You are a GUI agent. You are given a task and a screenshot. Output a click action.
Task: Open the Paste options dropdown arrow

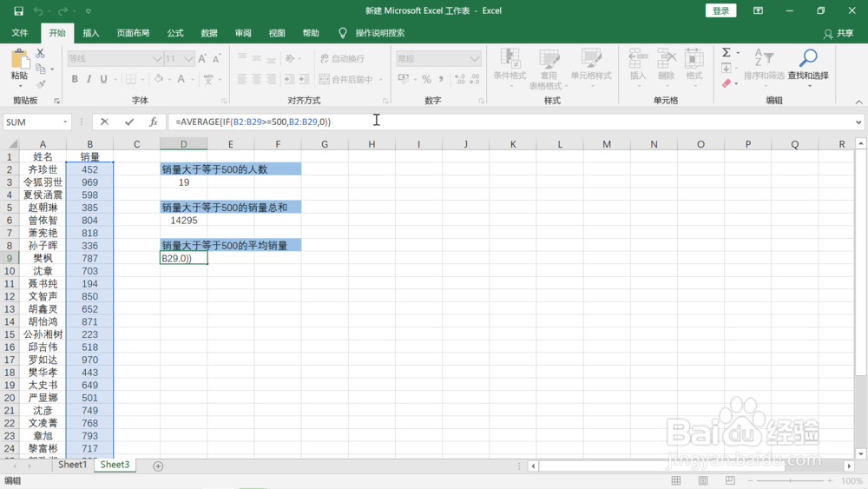coord(20,86)
